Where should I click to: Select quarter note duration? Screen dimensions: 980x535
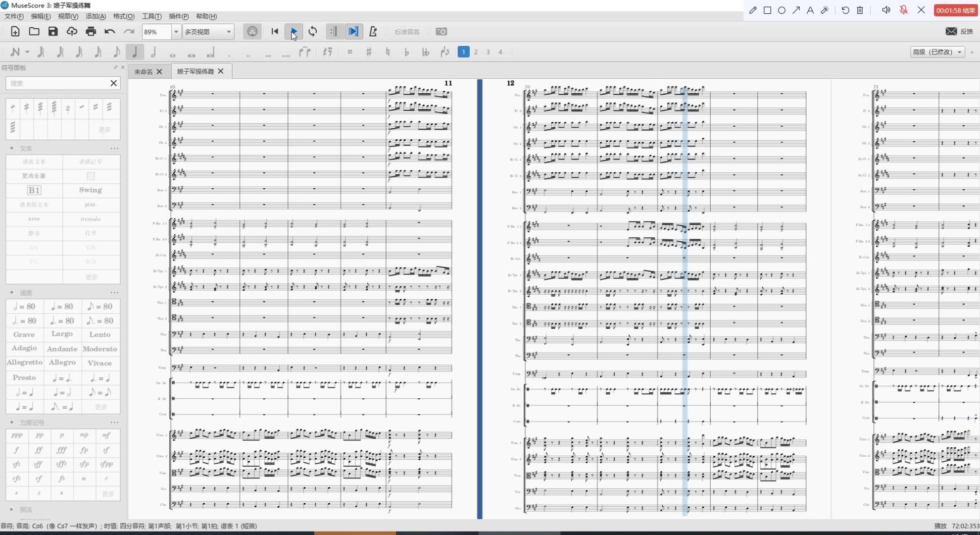point(135,52)
